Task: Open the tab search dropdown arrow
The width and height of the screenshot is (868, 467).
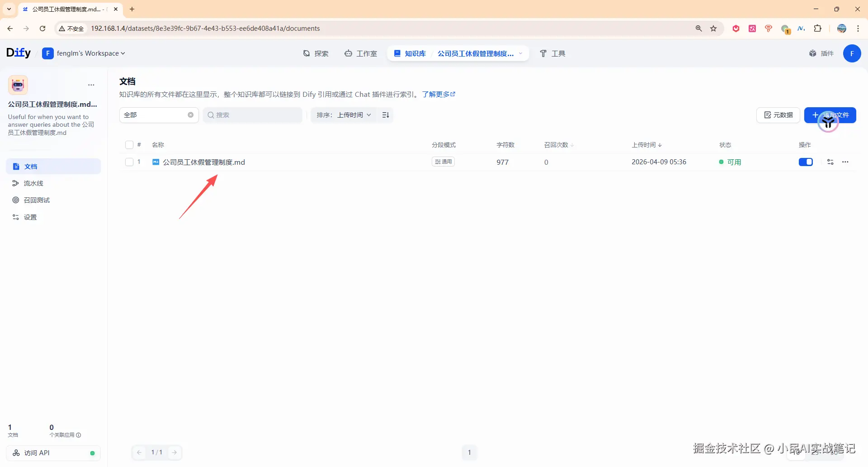Action: coord(9,9)
